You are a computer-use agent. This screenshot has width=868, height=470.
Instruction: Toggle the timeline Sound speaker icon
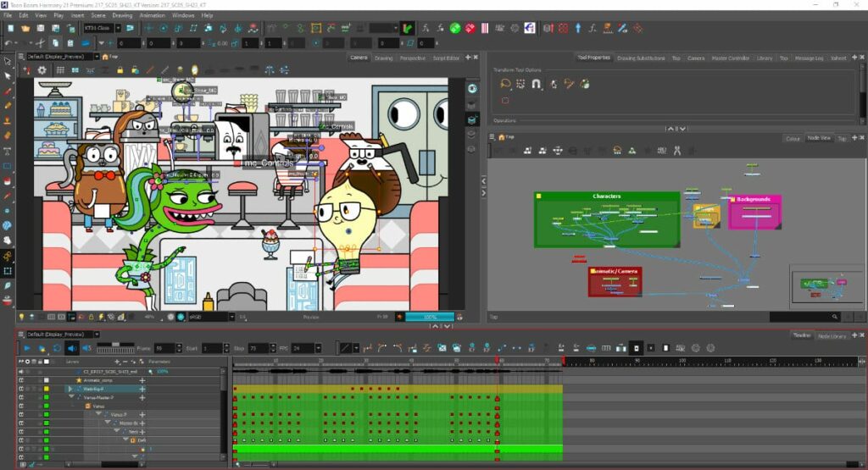click(x=72, y=348)
